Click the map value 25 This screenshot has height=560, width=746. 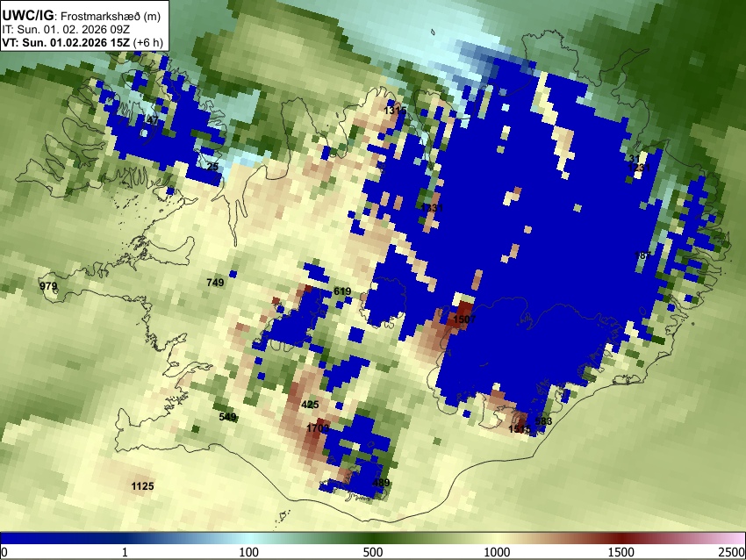212,167
